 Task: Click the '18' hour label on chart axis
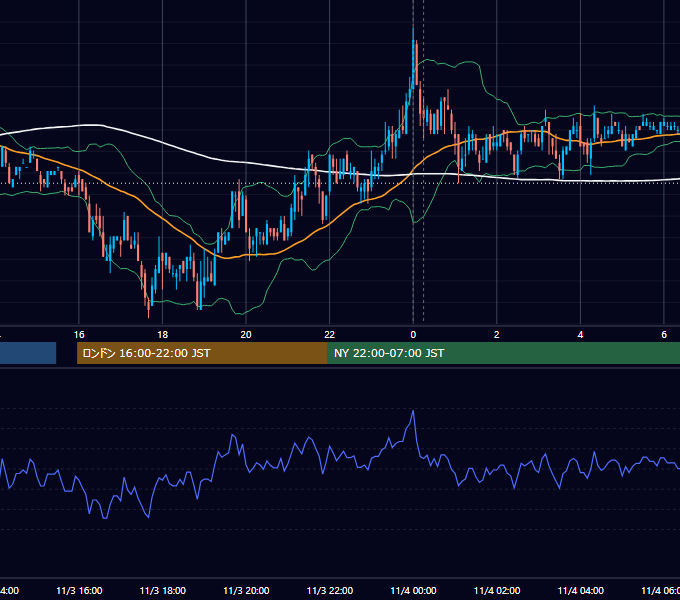[x=163, y=335]
